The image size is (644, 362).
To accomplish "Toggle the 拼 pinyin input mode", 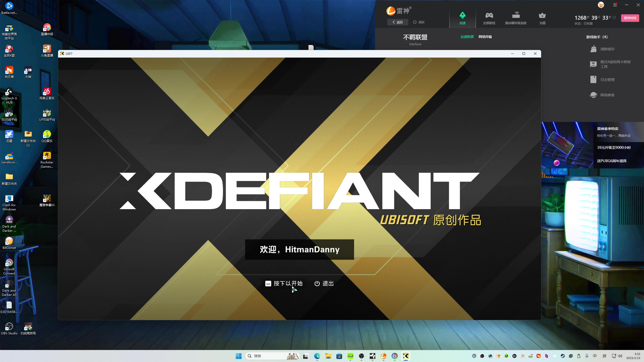I will [x=605, y=356].
